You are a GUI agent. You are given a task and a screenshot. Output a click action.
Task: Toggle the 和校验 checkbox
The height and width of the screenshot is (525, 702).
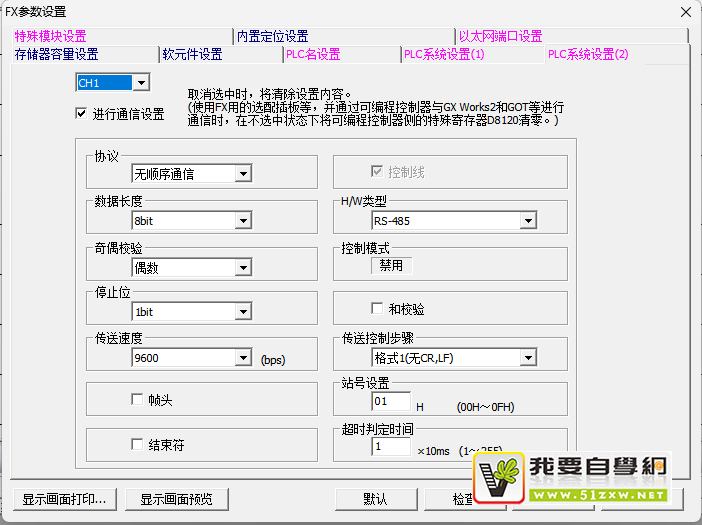(378, 309)
